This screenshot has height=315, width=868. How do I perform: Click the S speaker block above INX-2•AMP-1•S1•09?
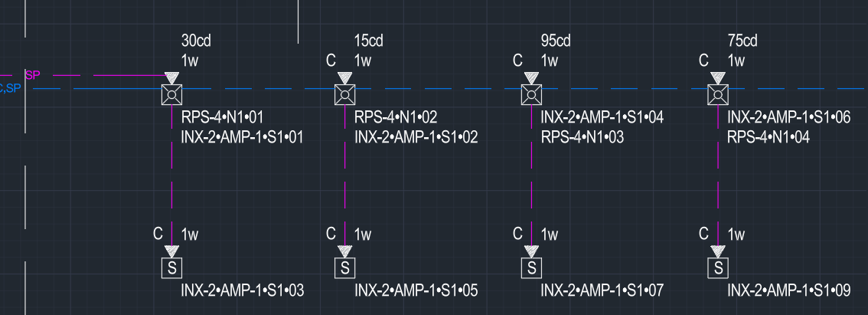(718, 268)
